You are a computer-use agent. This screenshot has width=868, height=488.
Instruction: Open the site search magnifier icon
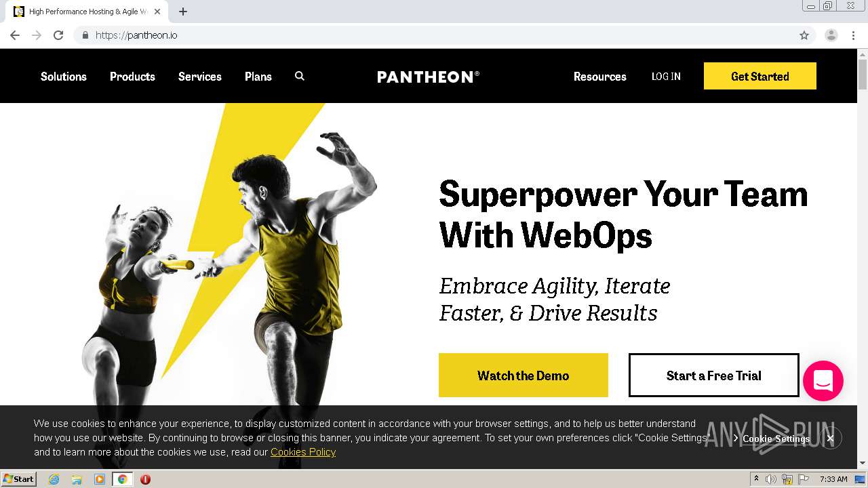pyautogui.click(x=300, y=77)
